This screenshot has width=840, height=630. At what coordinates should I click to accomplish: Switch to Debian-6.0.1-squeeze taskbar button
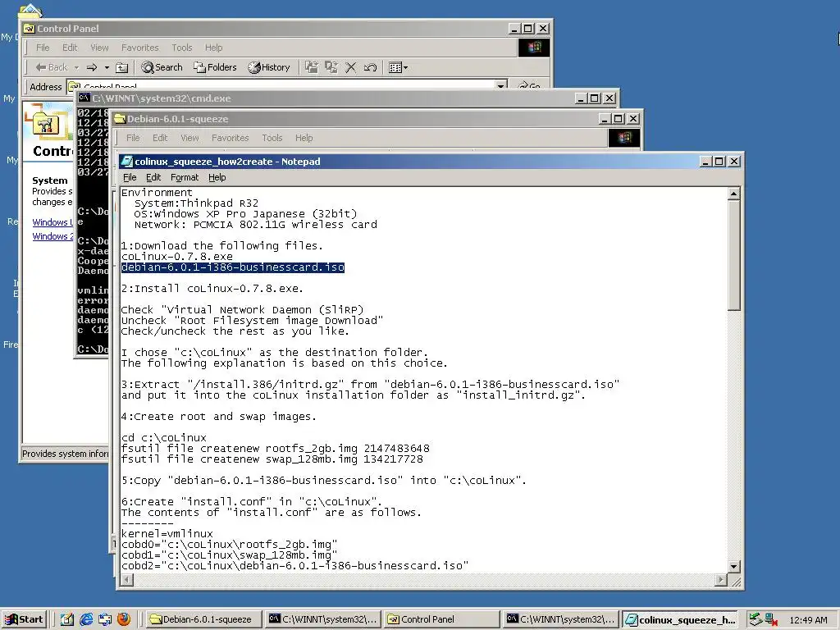(x=203, y=619)
